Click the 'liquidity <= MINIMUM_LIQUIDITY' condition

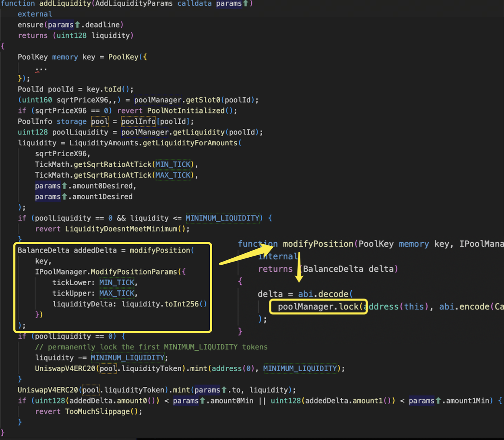(x=195, y=218)
